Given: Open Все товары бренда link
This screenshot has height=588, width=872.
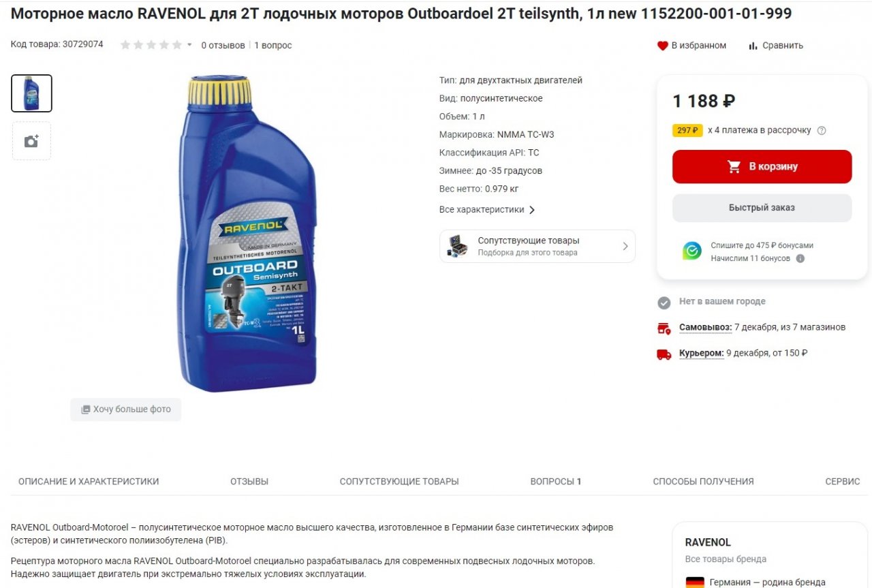Looking at the screenshot, I should coord(726,559).
